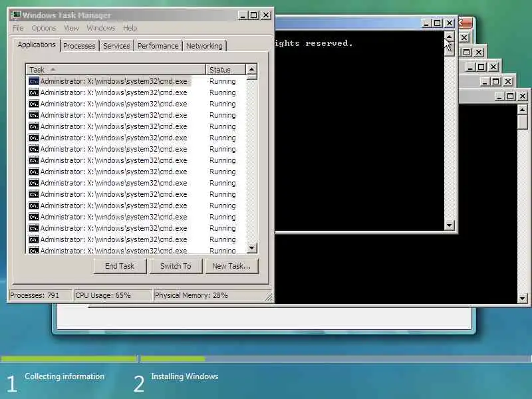Open the Help menu
This screenshot has height=399, width=532.
pos(130,28)
